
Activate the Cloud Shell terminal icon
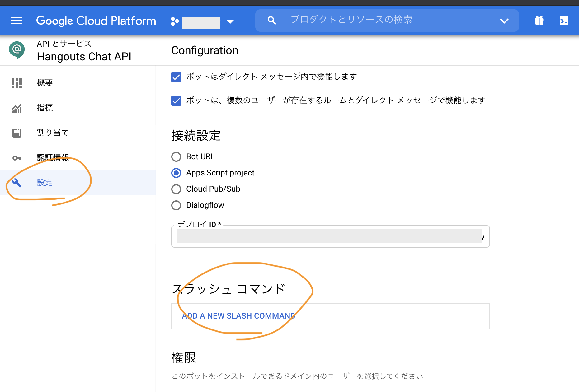click(x=564, y=21)
